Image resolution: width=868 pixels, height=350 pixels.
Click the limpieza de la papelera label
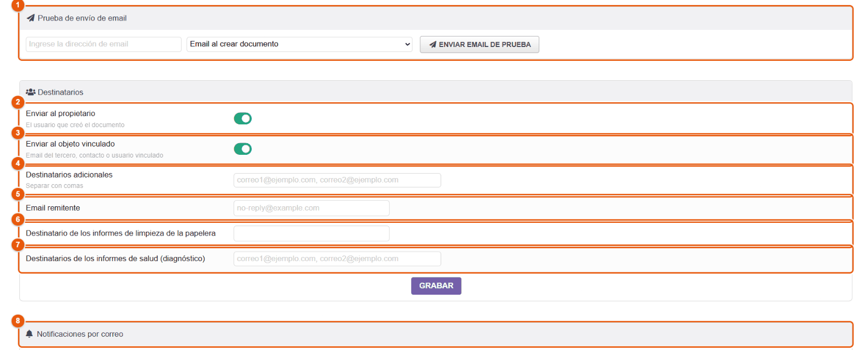click(x=121, y=233)
